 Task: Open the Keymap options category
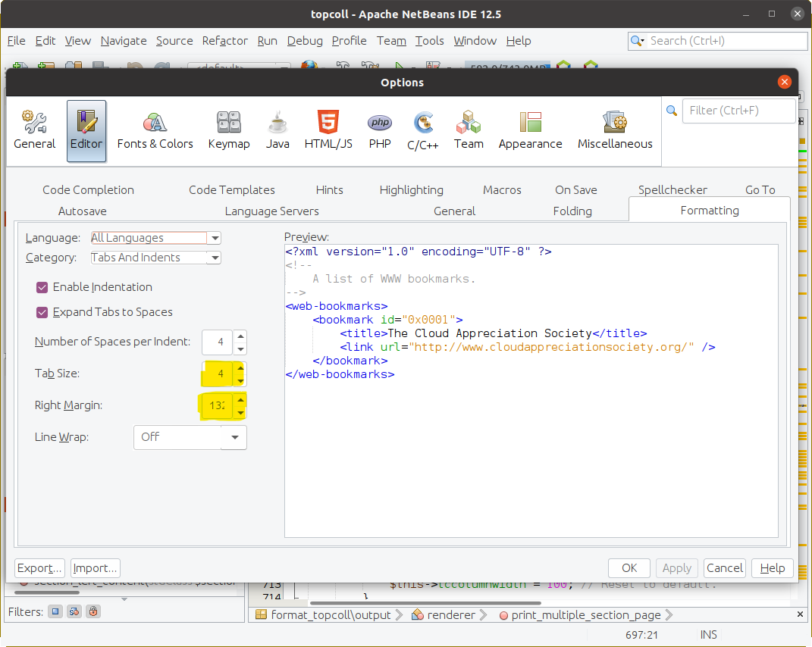click(x=229, y=130)
